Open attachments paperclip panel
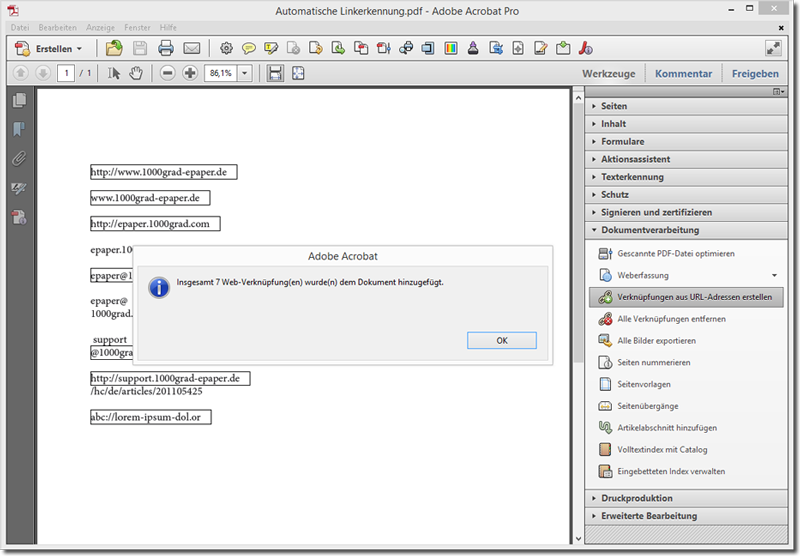This screenshot has width=800, height=556. 19,159
